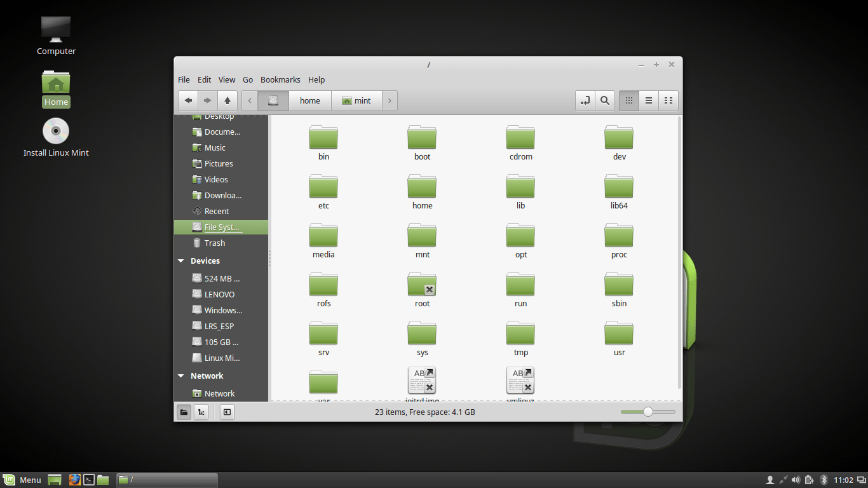
Task: Open the View menu
Action: tap(227, 79)
